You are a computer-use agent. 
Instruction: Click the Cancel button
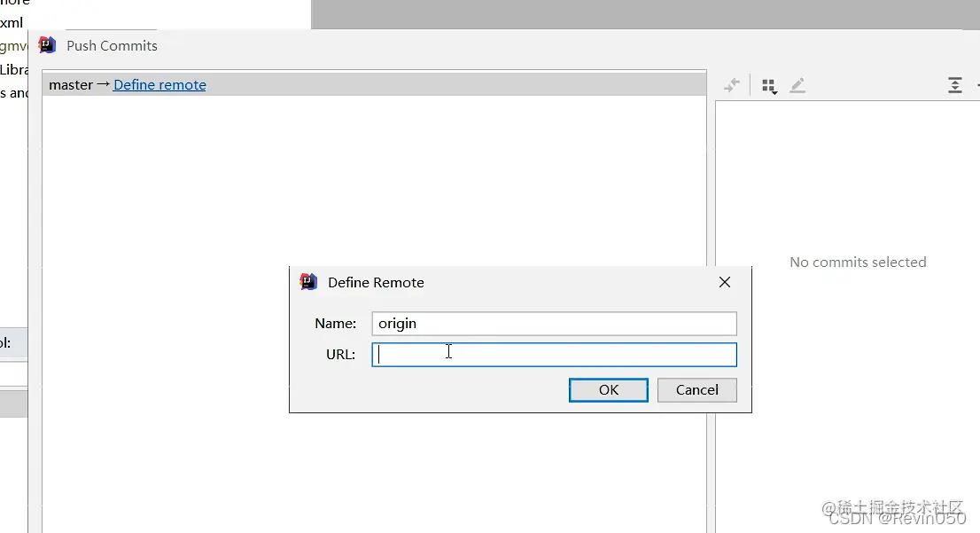pos(696,389)
